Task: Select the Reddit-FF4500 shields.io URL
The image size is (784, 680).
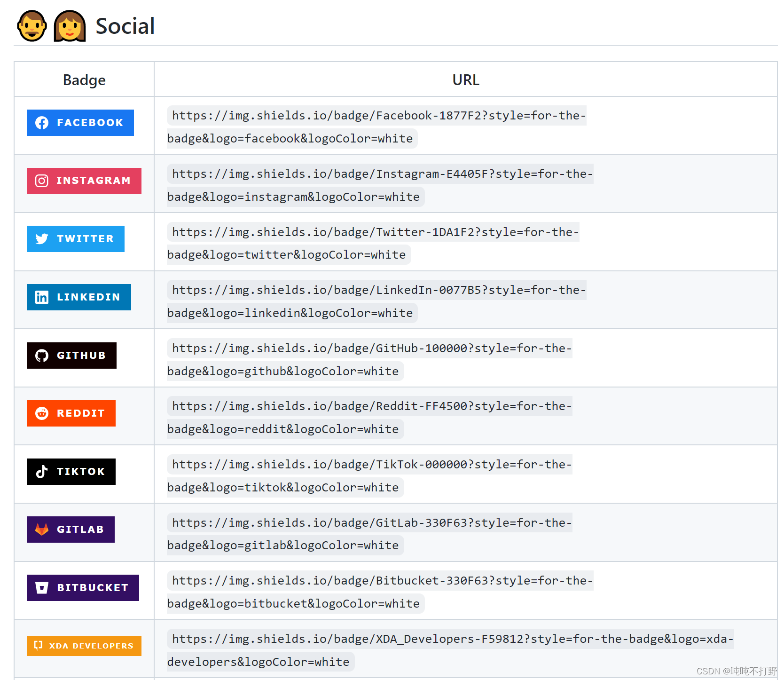Action: click(x=369, y=418)
